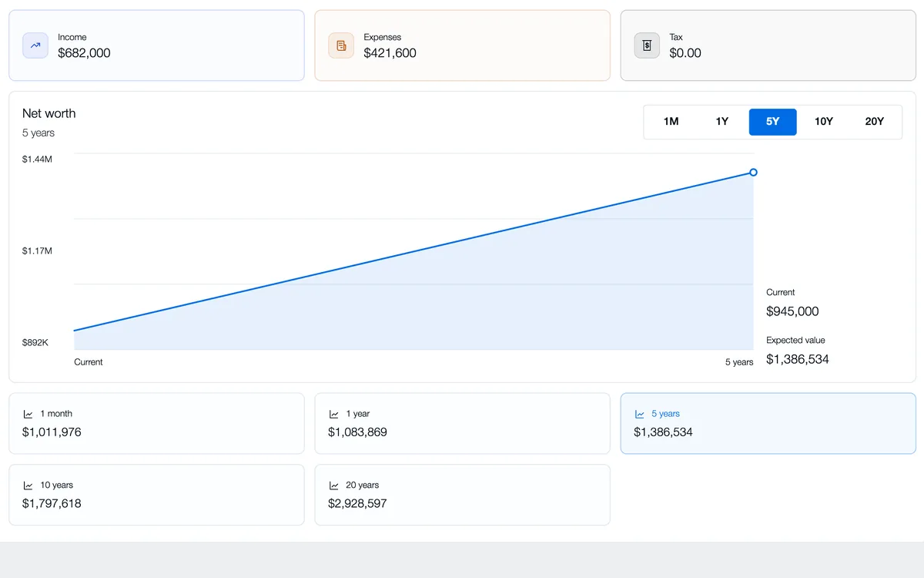Click the $0.00 tax value
Screen dimensions: 924x578
[x=685, y=53]
